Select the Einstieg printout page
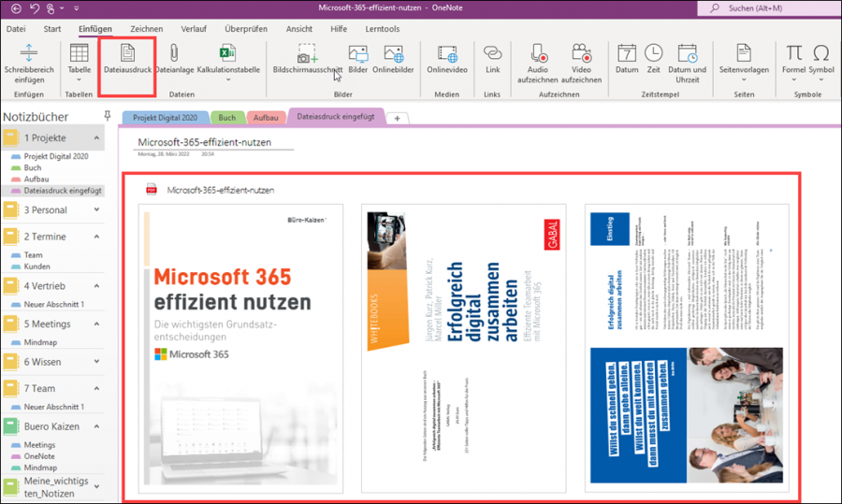The height and width of the screenshot is (504, 842). point(687,349)
